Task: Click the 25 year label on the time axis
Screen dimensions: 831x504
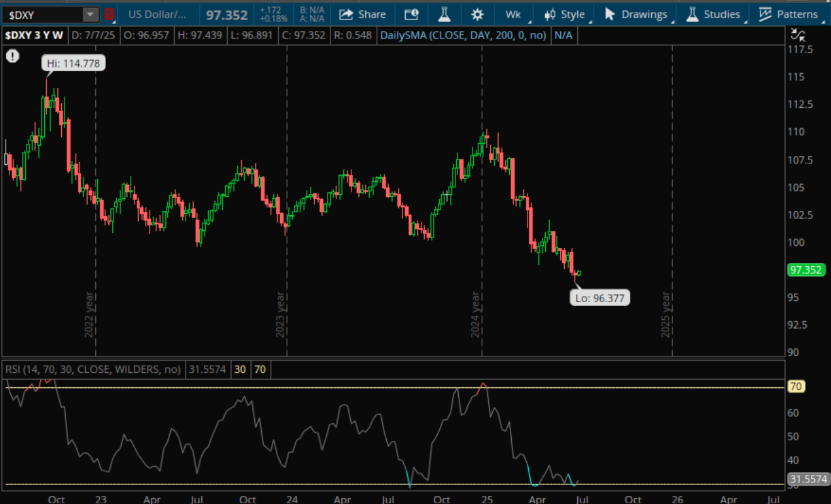Action: (486, 499)
